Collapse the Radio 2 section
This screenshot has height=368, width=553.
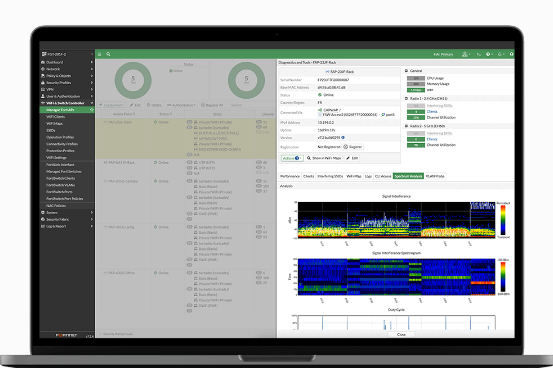[x=406, y=126]
